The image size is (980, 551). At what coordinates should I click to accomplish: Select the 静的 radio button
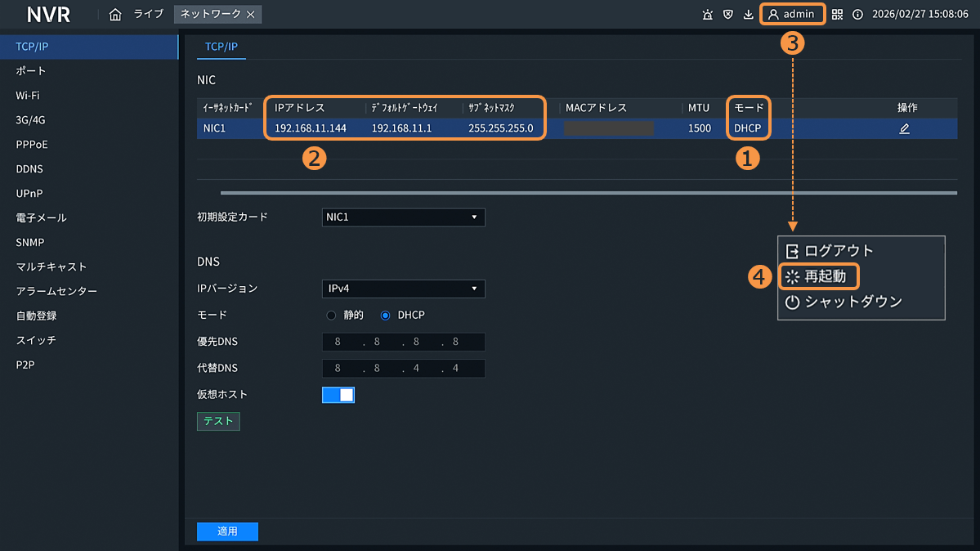pyautogui.click(x=331, y=316)
